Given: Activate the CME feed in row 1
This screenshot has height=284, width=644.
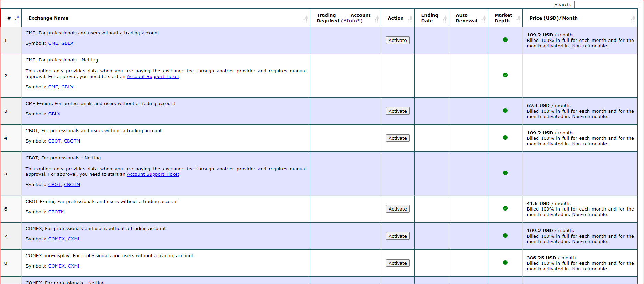Looking at the screenshot, I should click(x=398, y=40).
